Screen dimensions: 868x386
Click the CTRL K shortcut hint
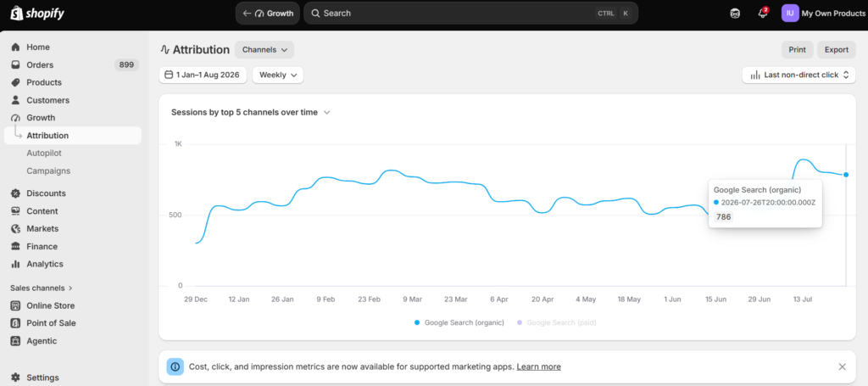point(614,14)
